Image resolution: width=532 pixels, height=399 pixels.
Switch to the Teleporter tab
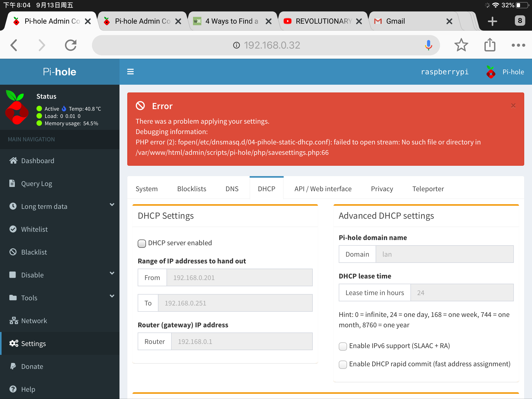point(428,189)
